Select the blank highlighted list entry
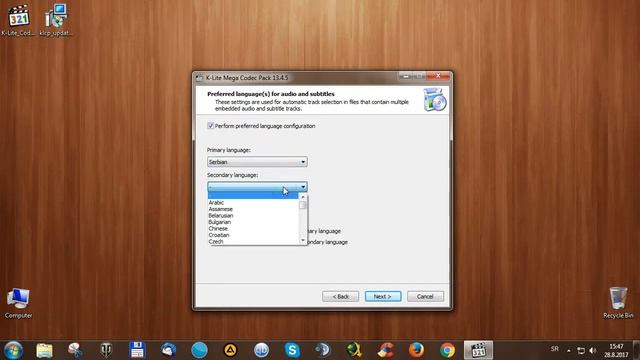640x360 pixels. [x=253, y=196]
